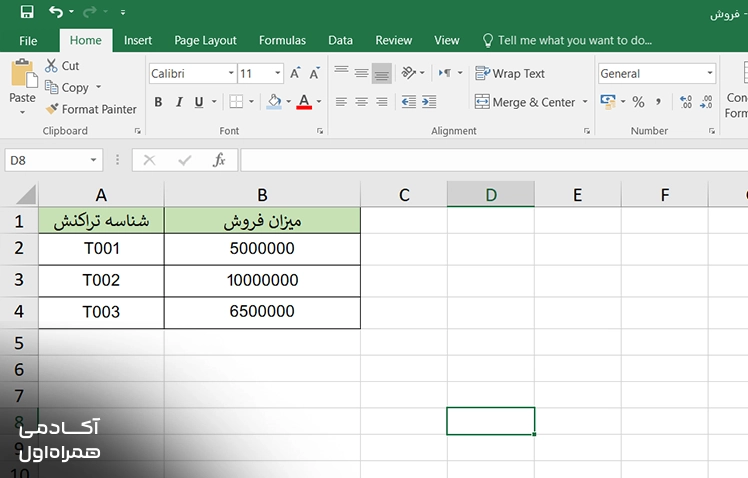Select Top Align
Screen dimensions: 748x478
point(341,73)
